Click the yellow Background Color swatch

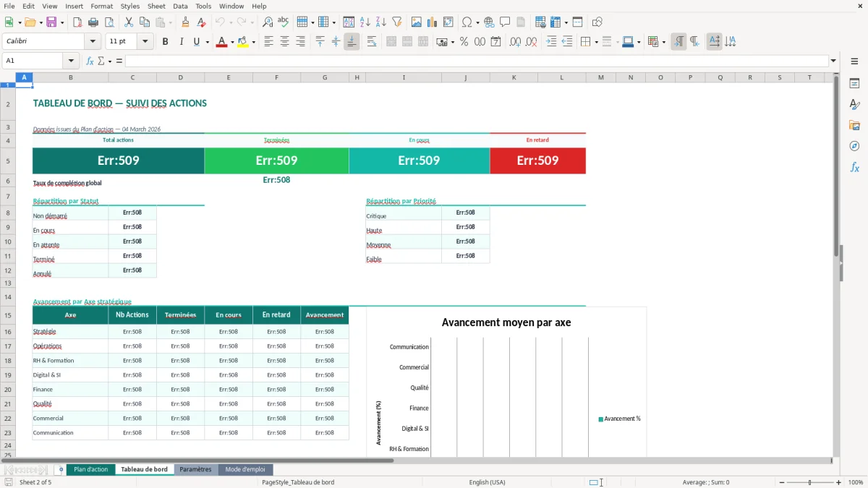point(243,42)
